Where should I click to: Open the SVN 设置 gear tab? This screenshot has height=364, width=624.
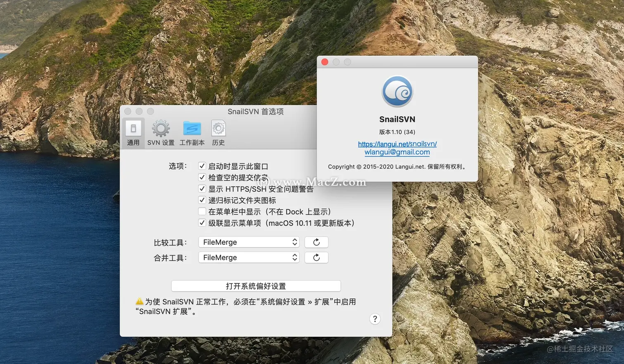[161, 133]
